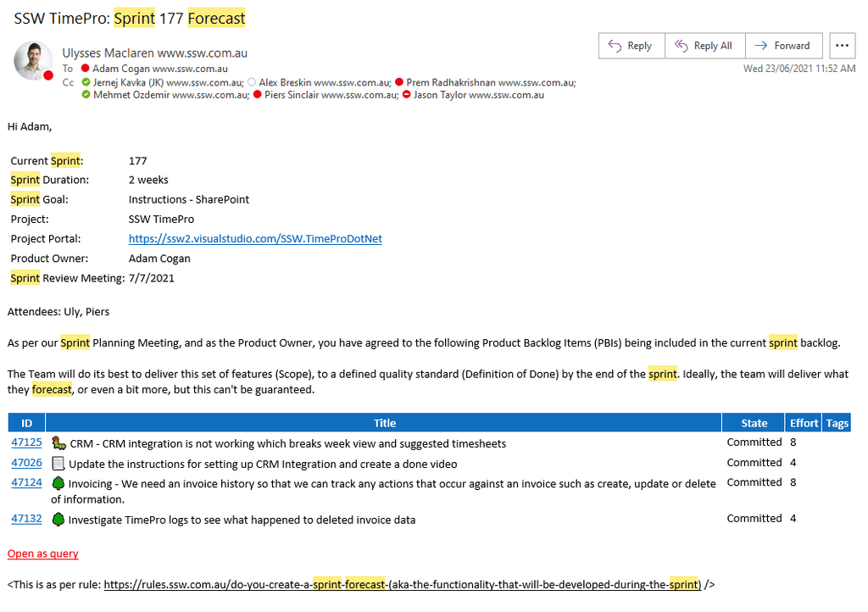Image resolution: width=868 pixels, height=612 pixels.
Task: Click the instructions document icon on item 47026
Action: point(57,462)
